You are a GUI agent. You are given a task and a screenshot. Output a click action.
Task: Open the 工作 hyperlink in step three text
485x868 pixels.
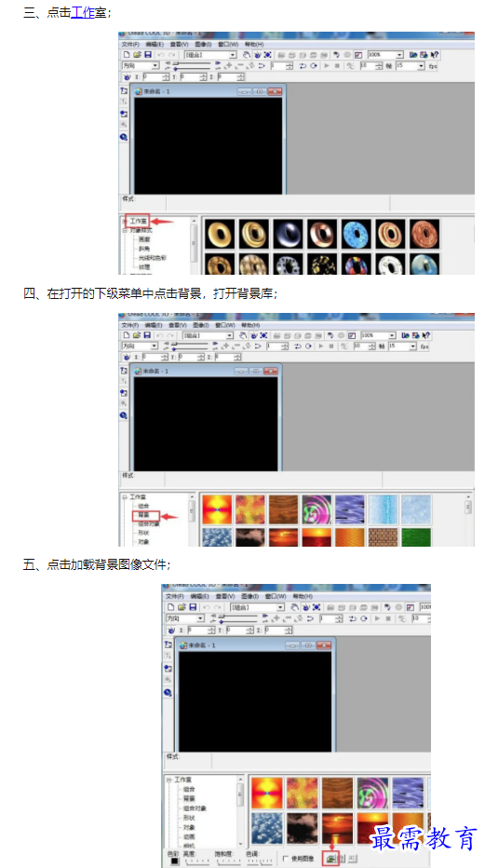pyautogui.click(x=83, y=13)
